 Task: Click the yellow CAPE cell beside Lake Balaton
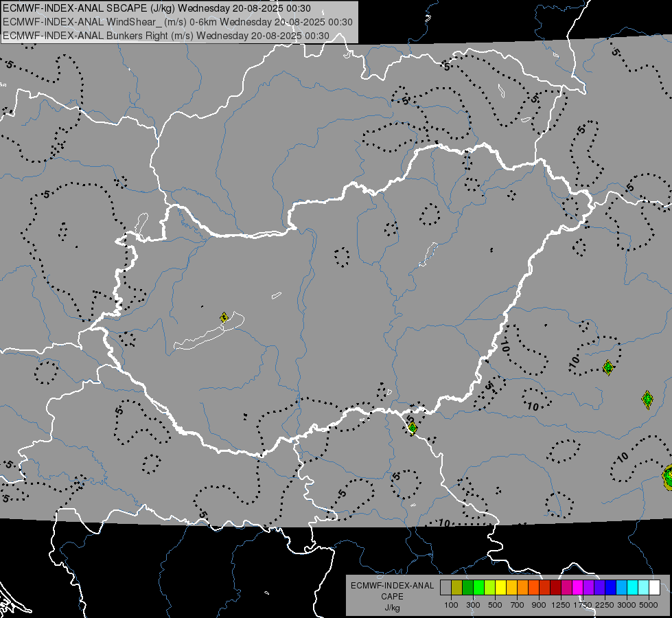[x=224, y=318]
